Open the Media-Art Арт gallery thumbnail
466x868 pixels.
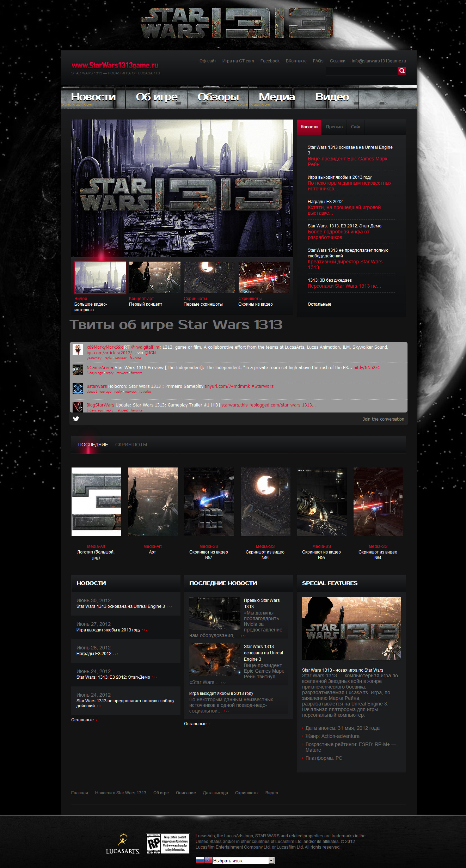[x=153, y=502]
